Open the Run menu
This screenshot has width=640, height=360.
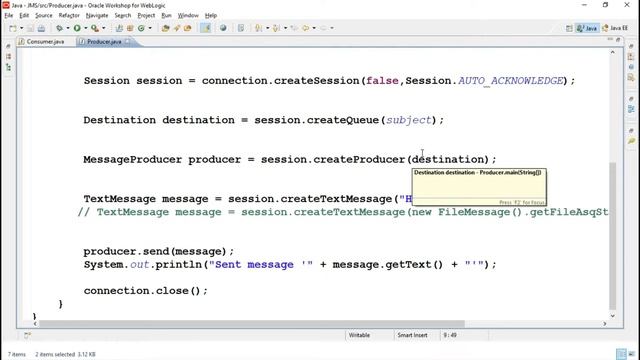click(x=167, y=16)
